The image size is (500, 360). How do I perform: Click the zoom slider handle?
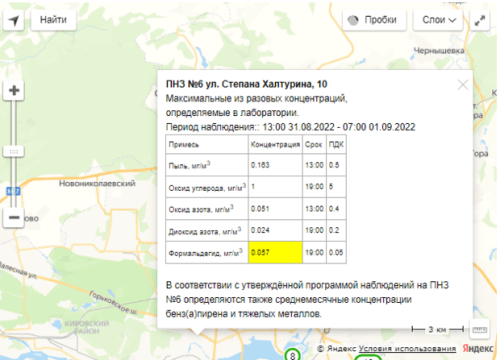coord(14,152)
